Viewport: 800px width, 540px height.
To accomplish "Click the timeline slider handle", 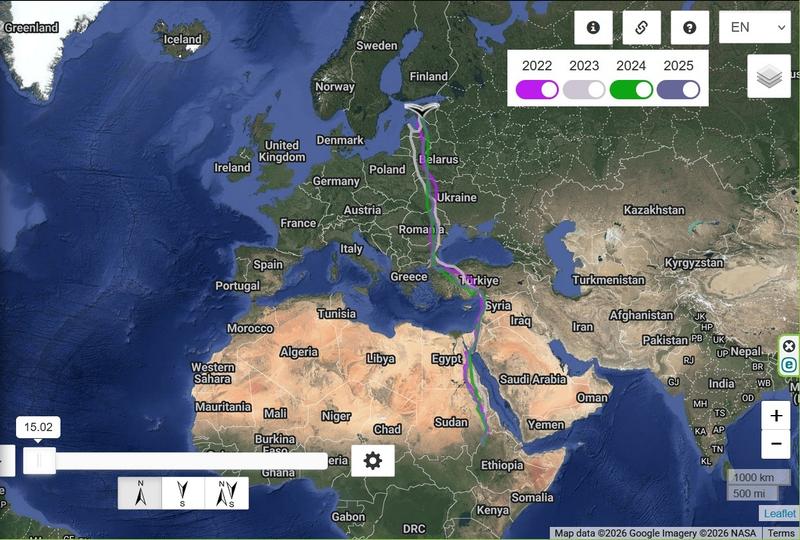I will point(39,461).
